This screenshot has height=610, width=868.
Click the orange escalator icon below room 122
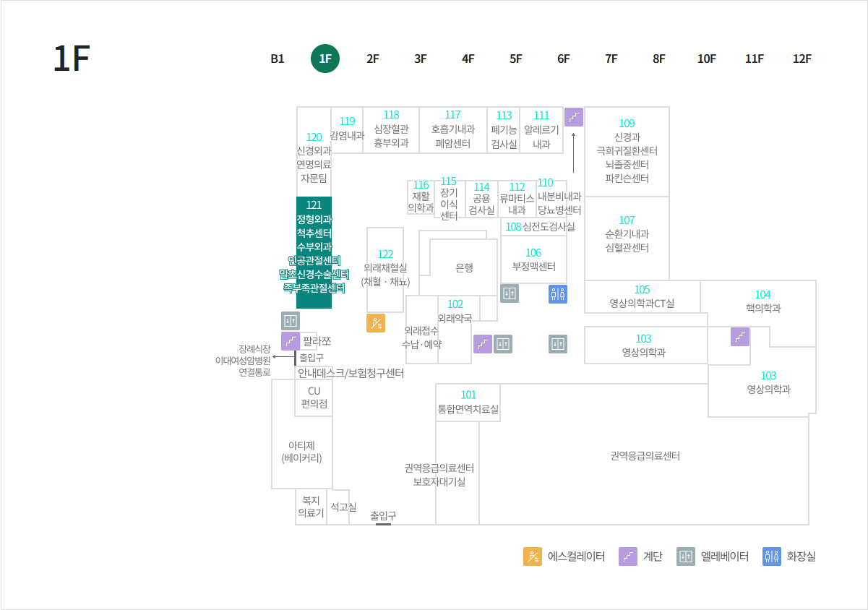[376, 323]
